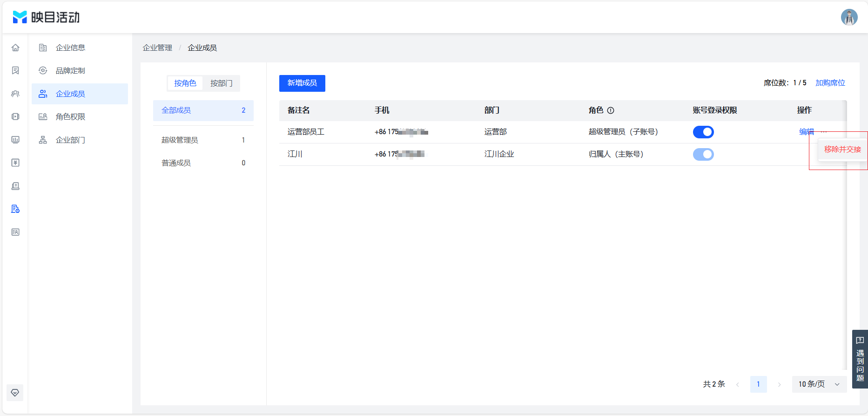Screen dimensions: 868x416
Task: Open the ID card icon in sidebar
Action: click(x=15, y=232)
